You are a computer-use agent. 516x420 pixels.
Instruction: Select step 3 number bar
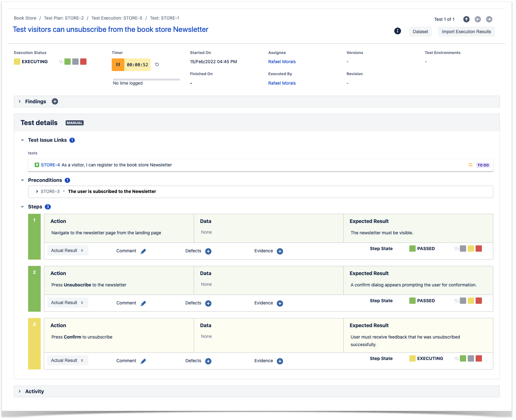pos(34,344)
